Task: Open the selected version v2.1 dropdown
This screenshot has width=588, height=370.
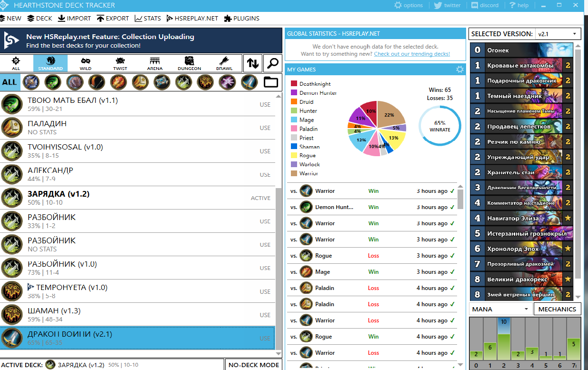Action: point(558,34)
